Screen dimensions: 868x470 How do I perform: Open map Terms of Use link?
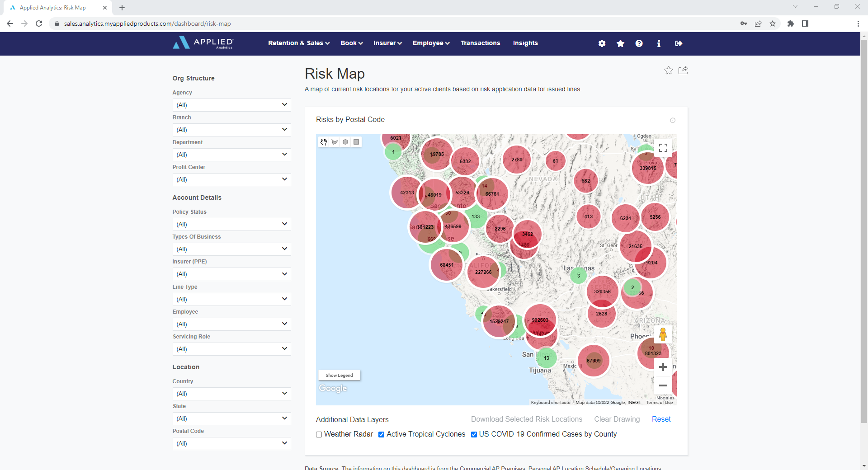tap(659, 402)
